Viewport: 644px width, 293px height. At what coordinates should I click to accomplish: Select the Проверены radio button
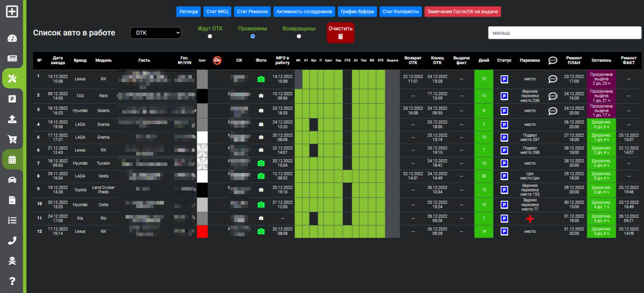[252, 36]
